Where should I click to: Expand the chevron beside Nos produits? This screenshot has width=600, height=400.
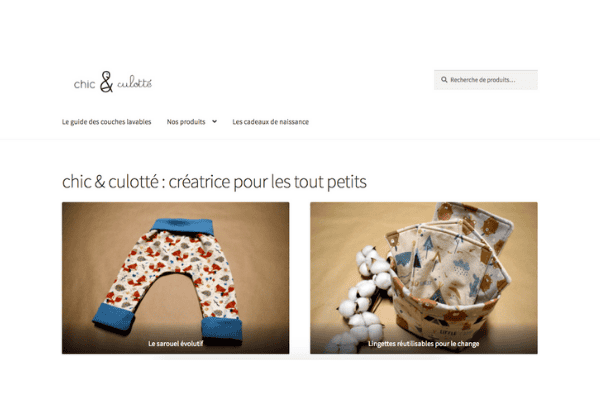214,121
